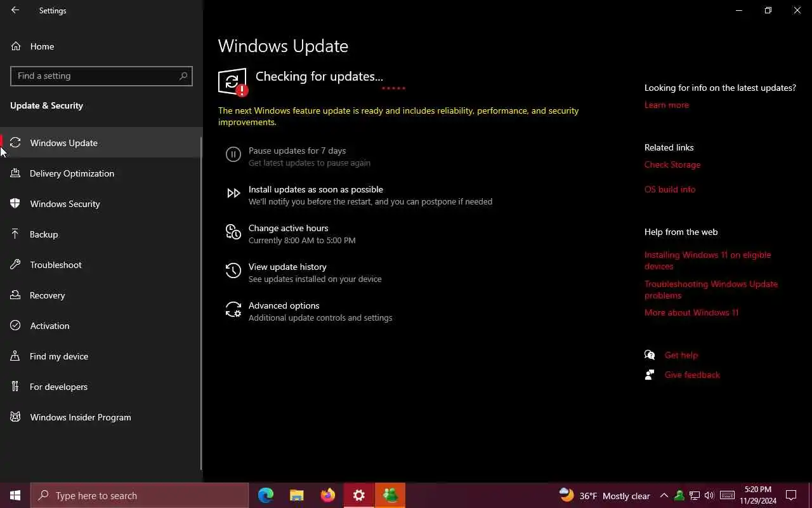Screen dimensions: 812x508
Task: Click the volume speaker icon in the tray
Action: point(709,495)
